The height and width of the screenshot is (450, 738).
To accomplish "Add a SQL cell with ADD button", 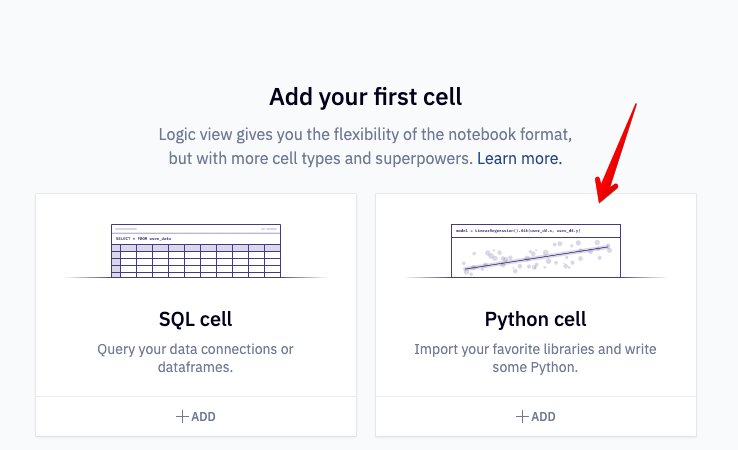I will pyautogui.click(x=196, y=417).
